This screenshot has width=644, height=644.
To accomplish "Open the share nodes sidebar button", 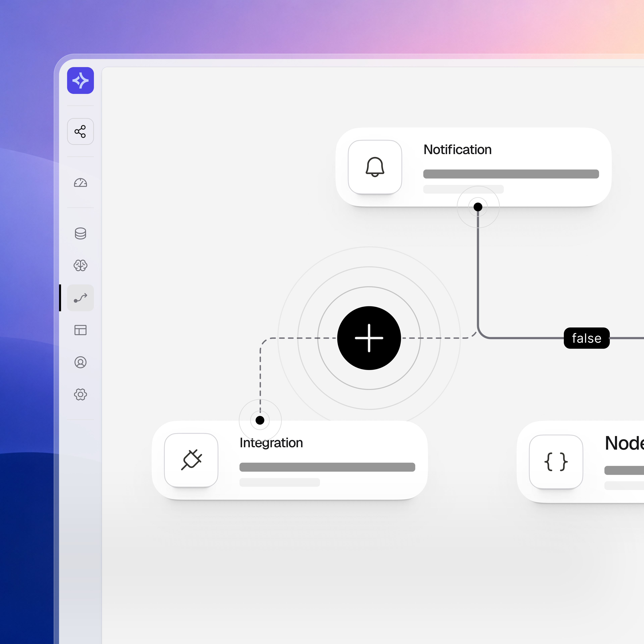I will point(80,131).
